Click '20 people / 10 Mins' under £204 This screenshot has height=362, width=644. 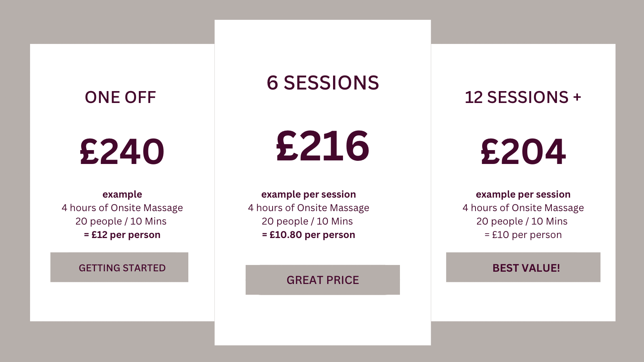click(x=522, y=221)
